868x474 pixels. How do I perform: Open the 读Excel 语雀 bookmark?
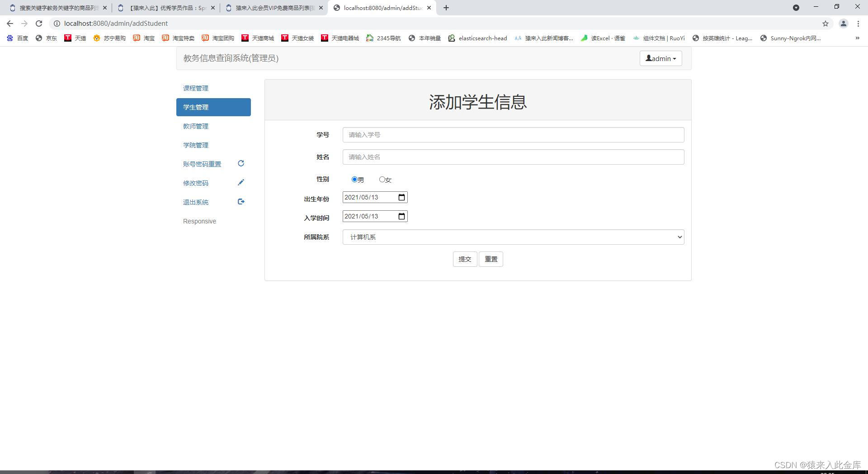click(603, 38)
